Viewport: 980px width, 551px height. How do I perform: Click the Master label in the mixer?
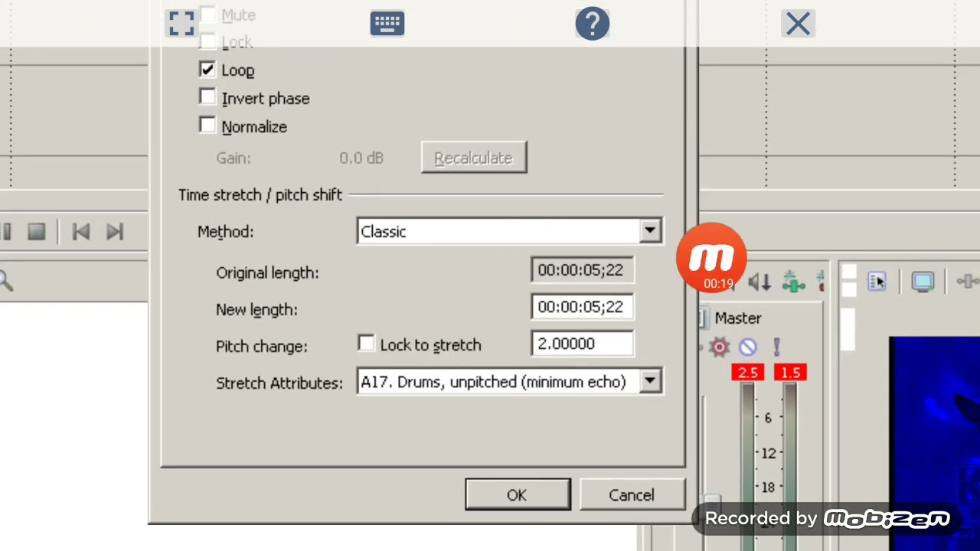pos(738,318)
